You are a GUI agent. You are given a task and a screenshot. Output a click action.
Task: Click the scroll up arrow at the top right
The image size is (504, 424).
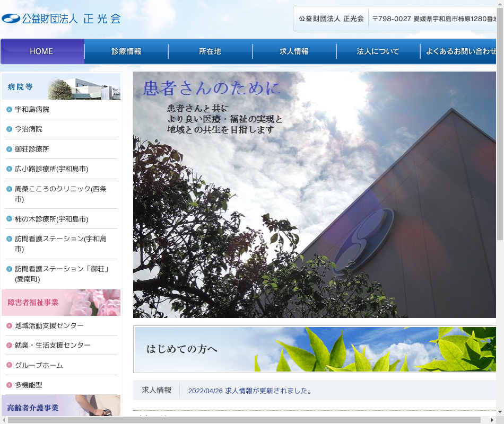(500, 4)
